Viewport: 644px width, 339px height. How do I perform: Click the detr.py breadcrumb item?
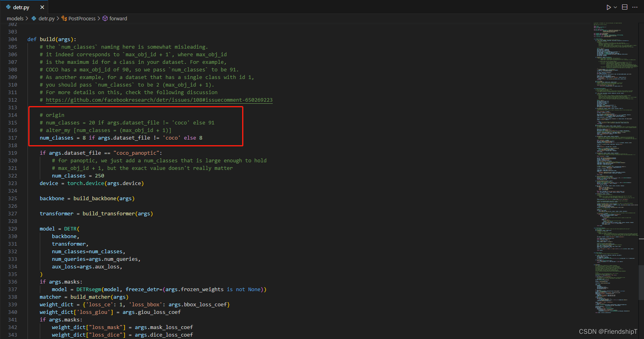pos(47,18)
